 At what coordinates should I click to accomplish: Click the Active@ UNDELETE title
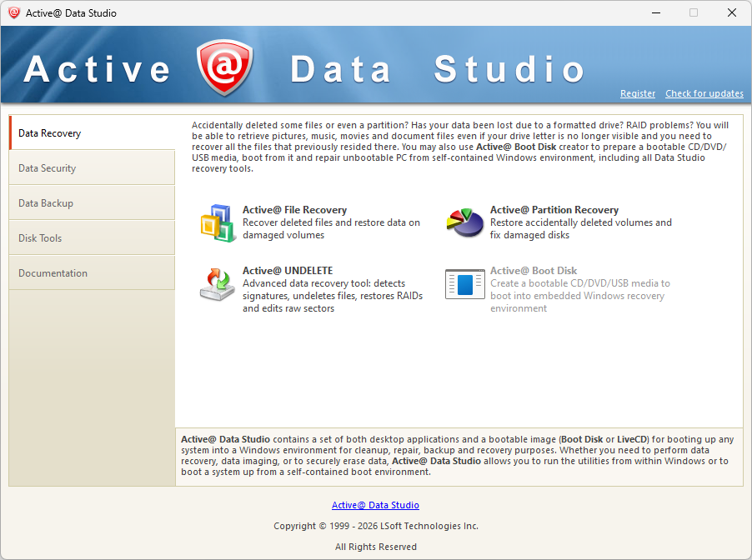(x=288, y=270)
